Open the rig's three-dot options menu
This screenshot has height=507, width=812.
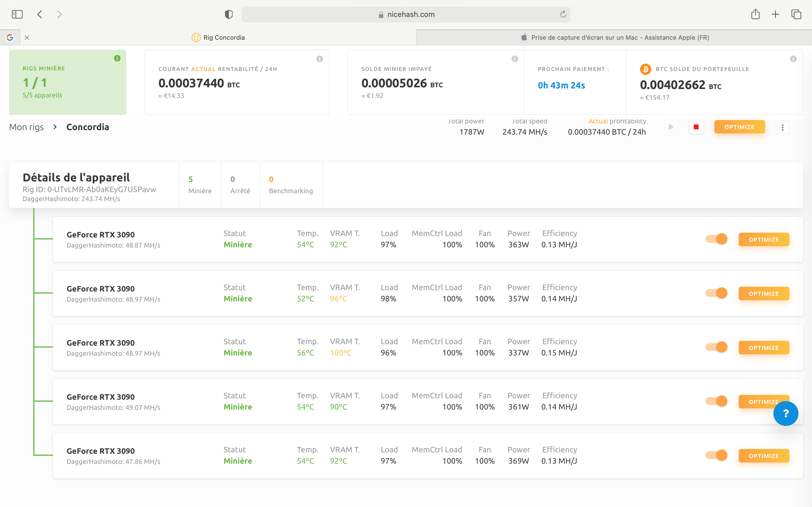(x=782, y=127)
